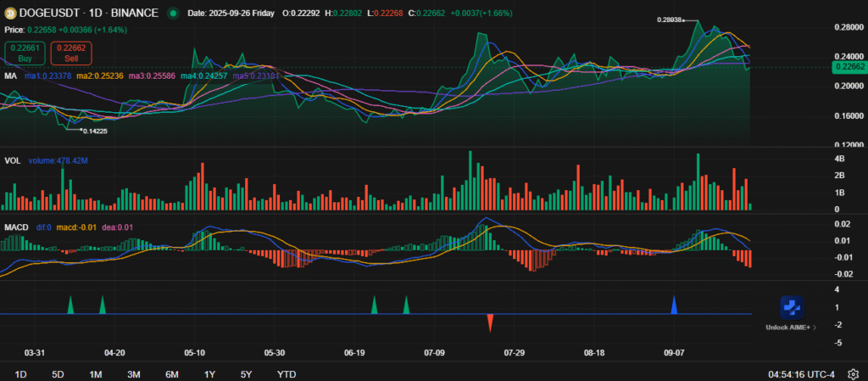Screen dimensions: 868x381
Task: Click the current price tag on the price axis
Action: (849, 66)
